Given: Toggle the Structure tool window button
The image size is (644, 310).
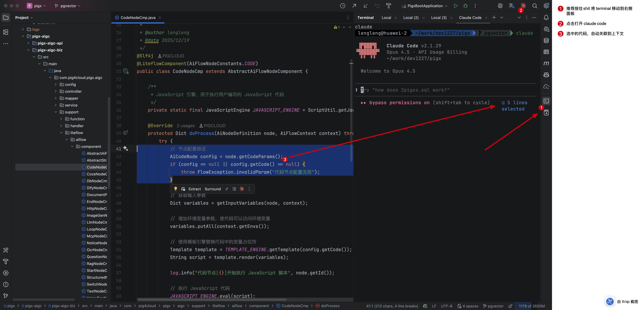Looking at the screenshot, I should click(5, 32).
